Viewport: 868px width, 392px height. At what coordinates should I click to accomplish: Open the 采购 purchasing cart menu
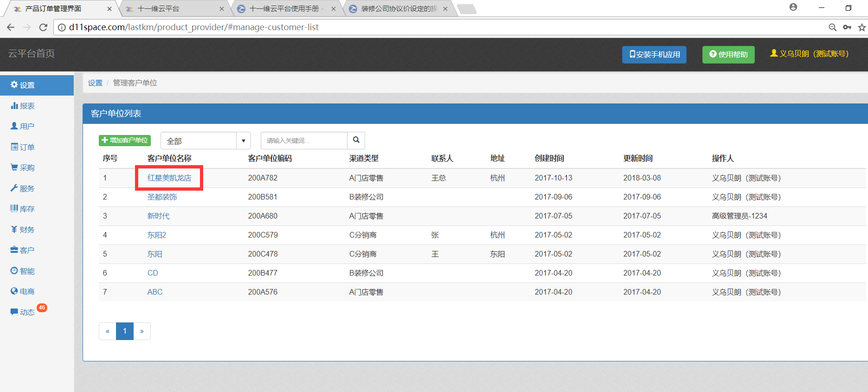coord(23,167)
